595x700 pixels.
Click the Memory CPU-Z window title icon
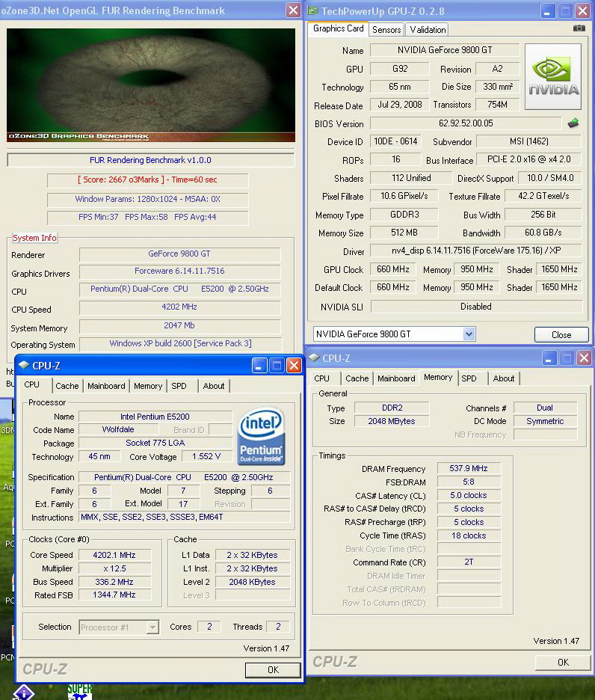314,357
